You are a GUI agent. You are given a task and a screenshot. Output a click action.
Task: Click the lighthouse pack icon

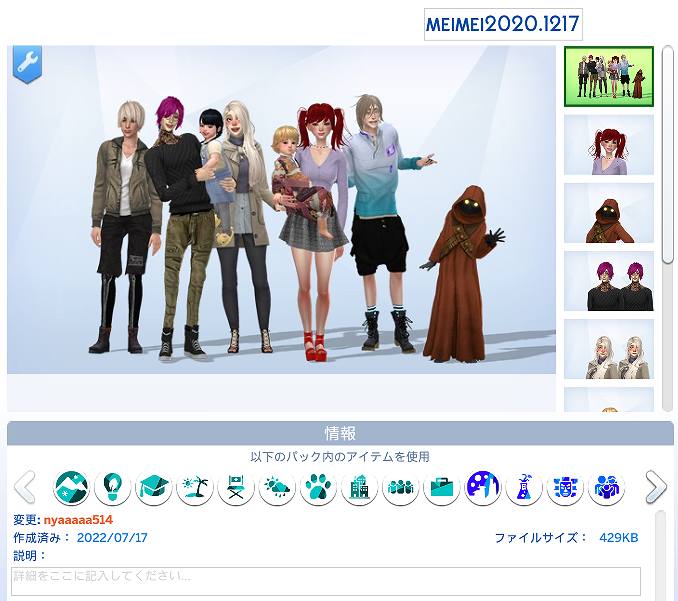[x=523, y=488]
